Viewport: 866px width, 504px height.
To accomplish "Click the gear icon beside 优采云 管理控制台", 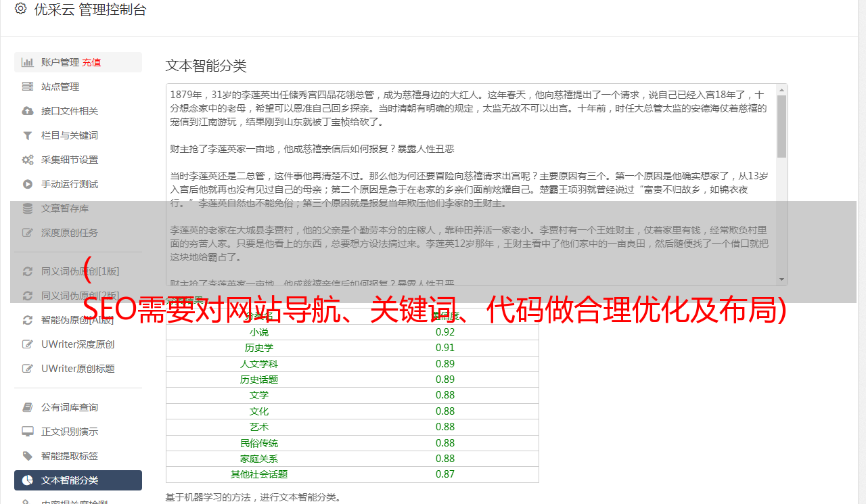I will [x=20, y=9].
